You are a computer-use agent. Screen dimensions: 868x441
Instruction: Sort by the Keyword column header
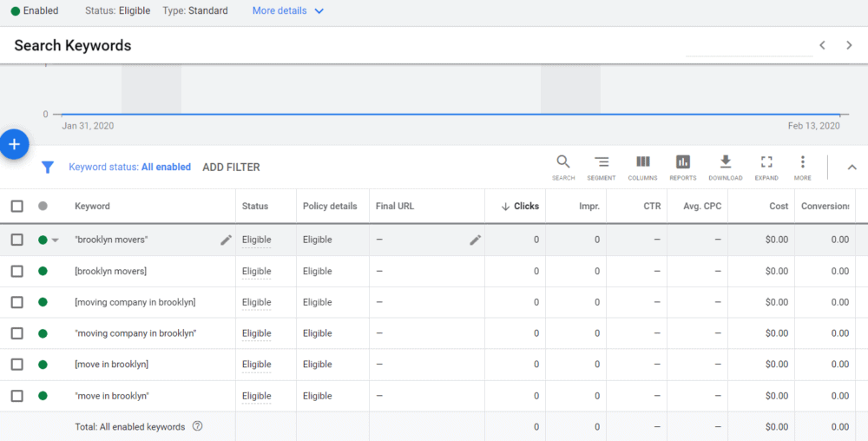[92, 207]
